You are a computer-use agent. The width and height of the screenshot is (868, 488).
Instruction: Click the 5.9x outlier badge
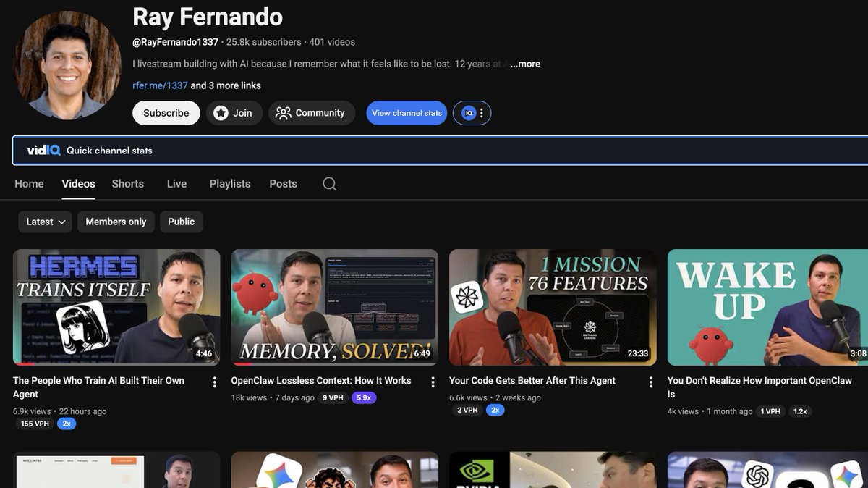click(364, 397)
